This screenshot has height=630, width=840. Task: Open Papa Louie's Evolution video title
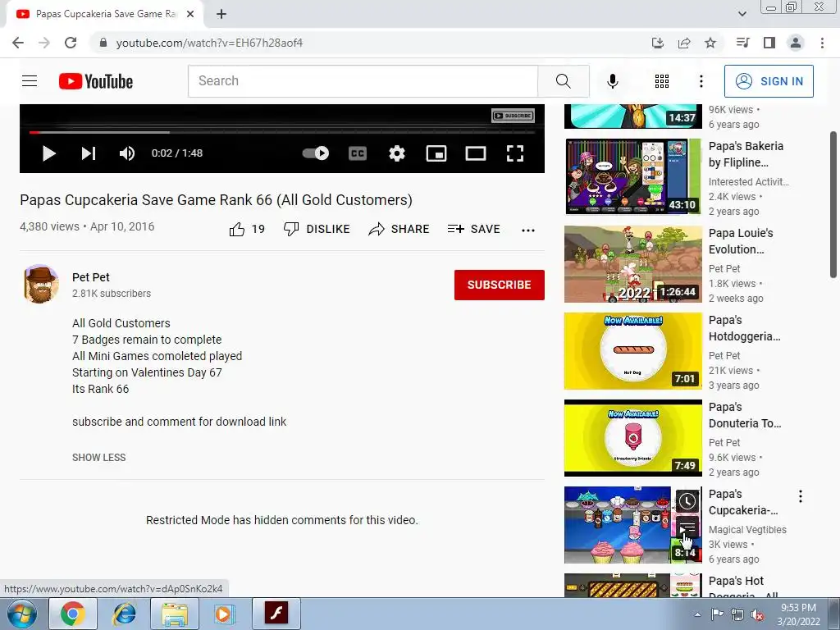point(741,241)
